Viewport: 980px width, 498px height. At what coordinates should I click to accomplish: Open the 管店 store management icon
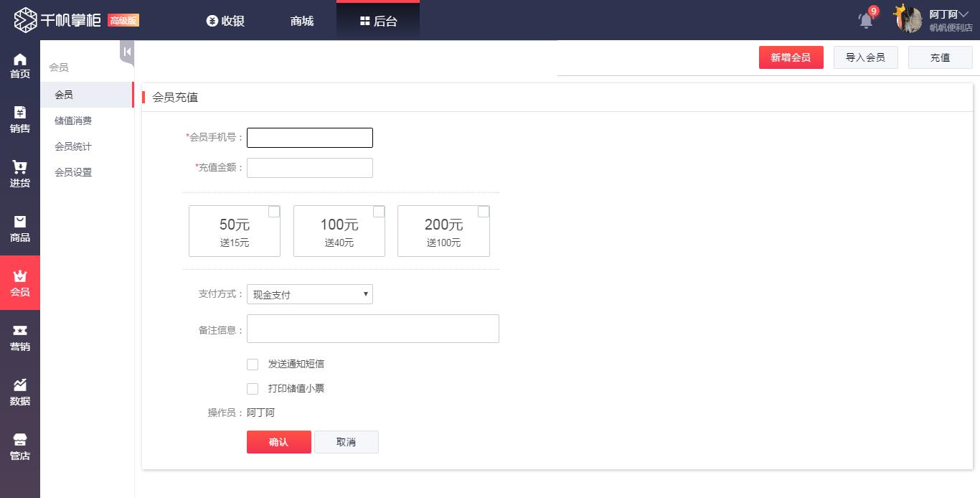20,446
